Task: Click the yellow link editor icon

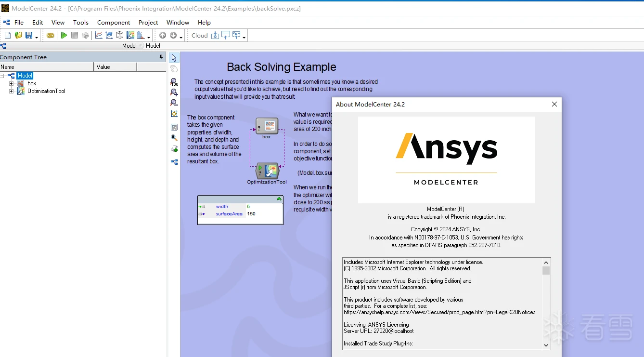Action: (51, 35)
